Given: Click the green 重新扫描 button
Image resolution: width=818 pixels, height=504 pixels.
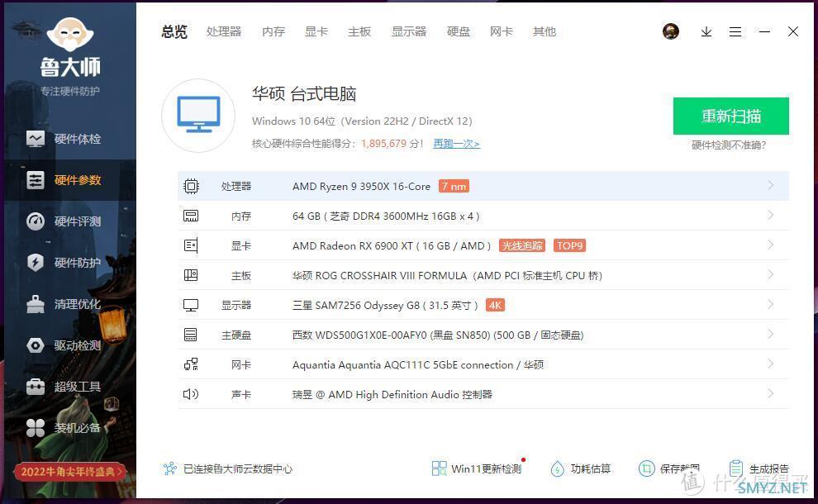Looking at the screenshot, I should tap(731, 116).
